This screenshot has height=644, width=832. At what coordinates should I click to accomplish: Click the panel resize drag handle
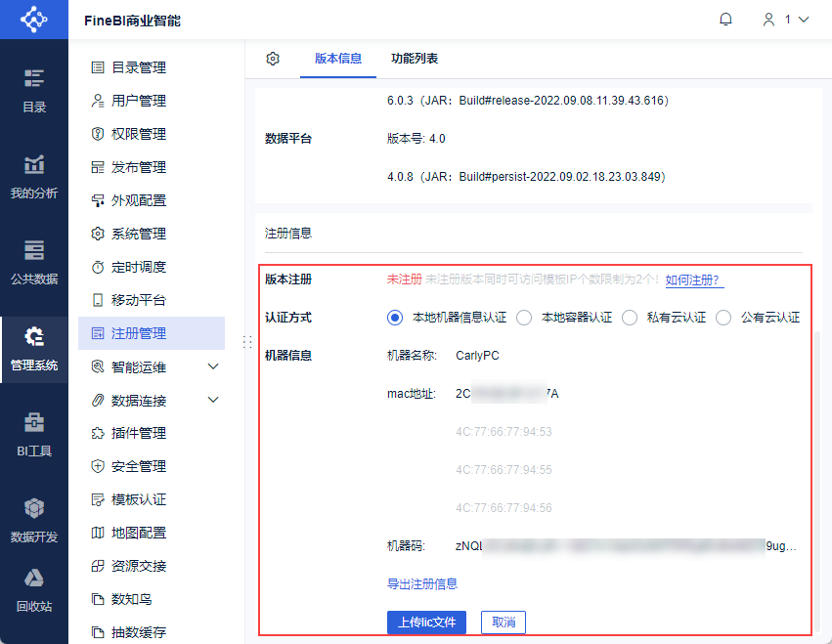click(247, 342)
